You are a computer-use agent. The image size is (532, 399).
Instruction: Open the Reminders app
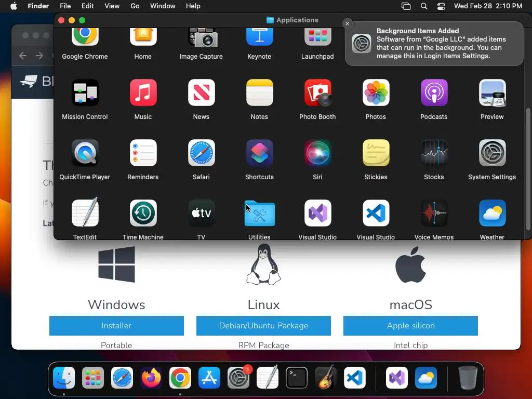[x=143, y=153]
